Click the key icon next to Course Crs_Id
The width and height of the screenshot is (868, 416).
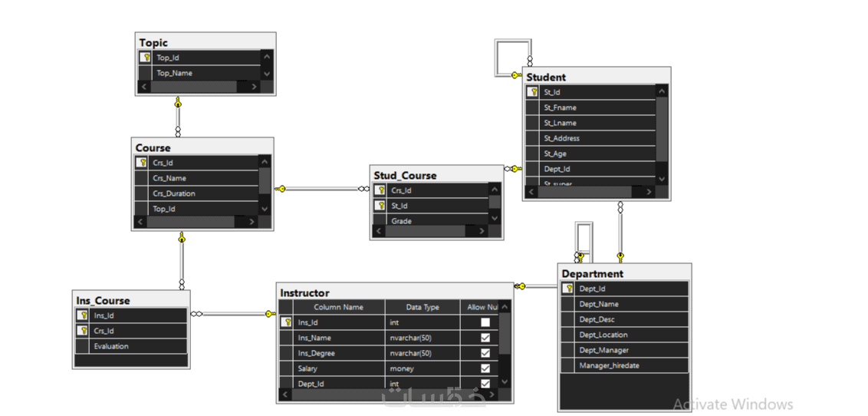(x=143, y=163)
